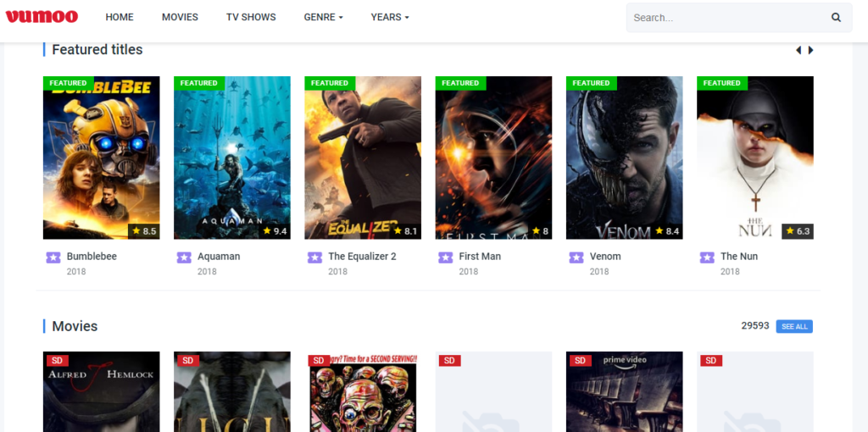Click the purple star icon beside Bumblebee
This screenshot has height=432, width=868.
(x=53, y=258)
